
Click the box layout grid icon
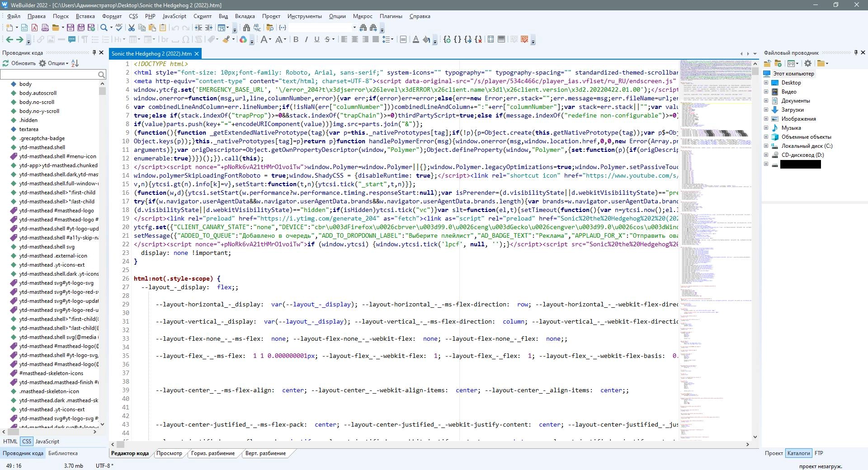pos(491,39)
